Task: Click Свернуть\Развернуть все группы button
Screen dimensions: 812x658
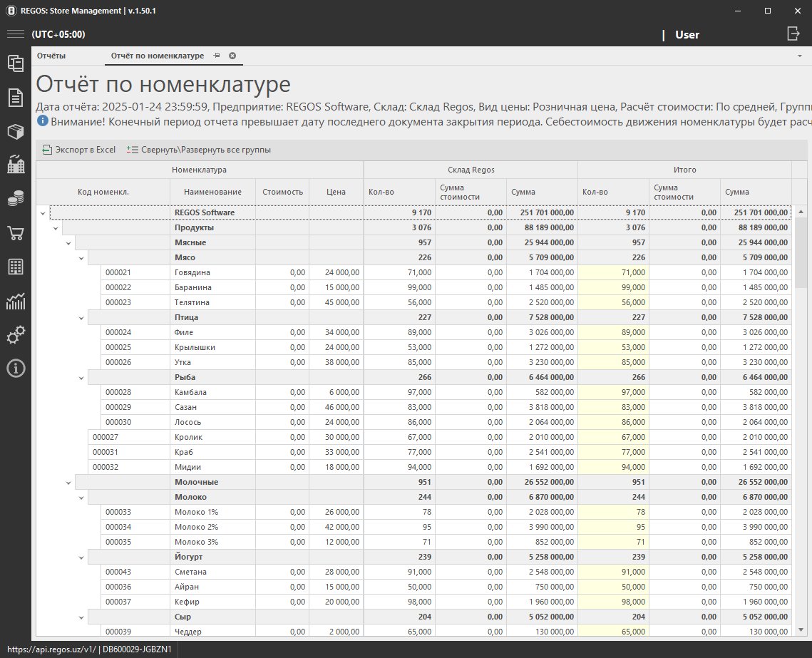Action: [x=198, y=150]
